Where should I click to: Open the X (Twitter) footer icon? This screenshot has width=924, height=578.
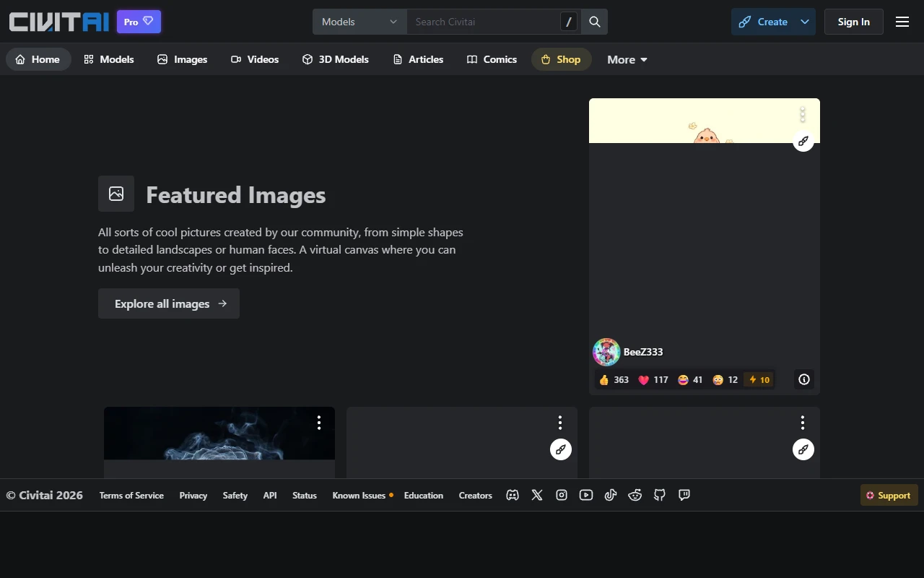point(537,495)
